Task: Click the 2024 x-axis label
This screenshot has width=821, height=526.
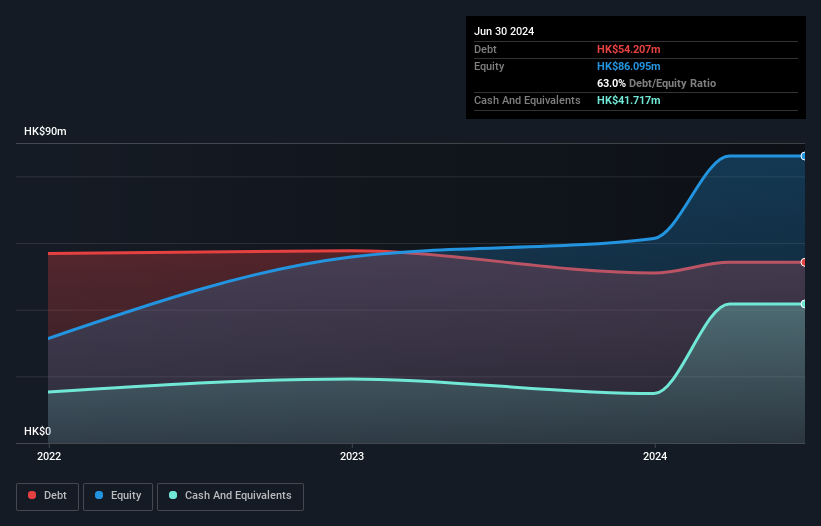Action: click(x=655, y=456)
